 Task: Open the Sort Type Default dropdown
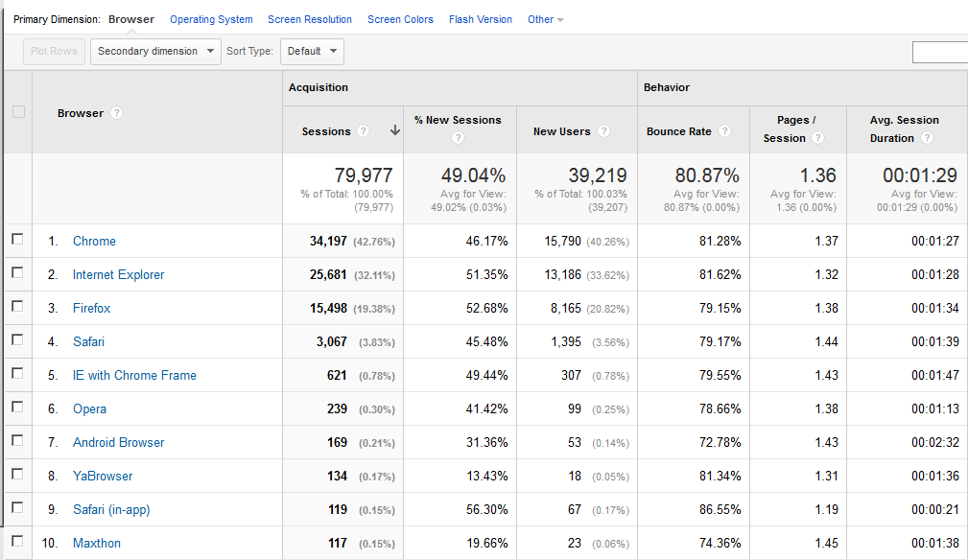point(312,51)
